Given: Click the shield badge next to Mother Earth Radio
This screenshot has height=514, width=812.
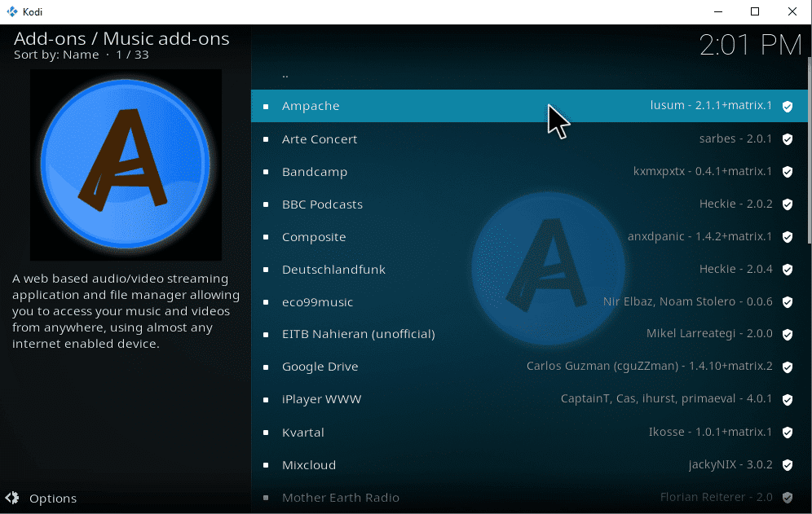Looking at the screenshot, I should 787,497.
